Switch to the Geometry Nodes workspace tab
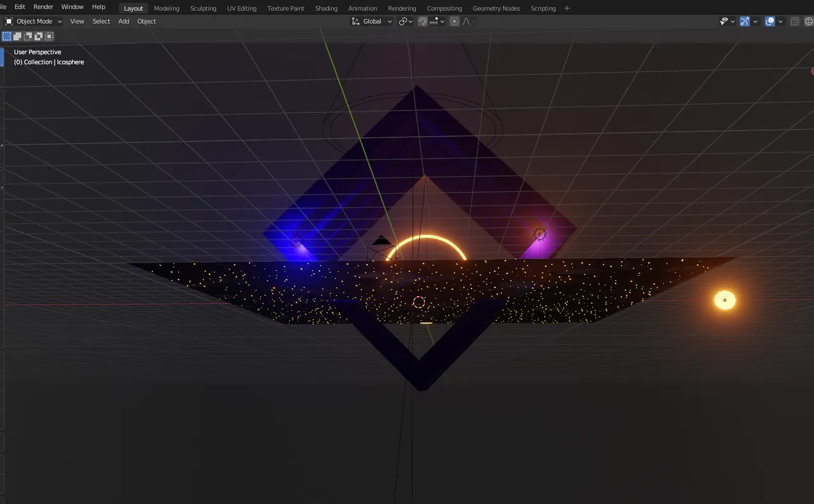This screenshot has width=814, height=504. pyautogui.click(x=496, y=8)
